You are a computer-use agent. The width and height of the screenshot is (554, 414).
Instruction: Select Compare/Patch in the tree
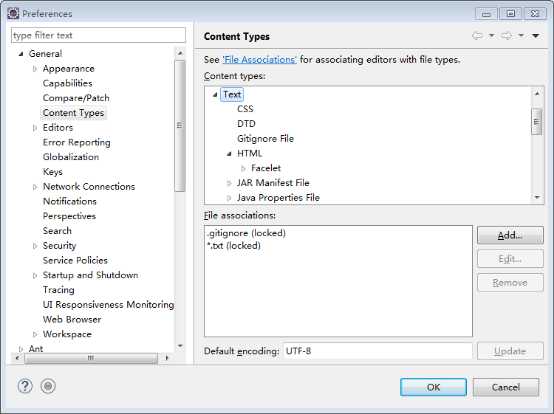[76, 98]
